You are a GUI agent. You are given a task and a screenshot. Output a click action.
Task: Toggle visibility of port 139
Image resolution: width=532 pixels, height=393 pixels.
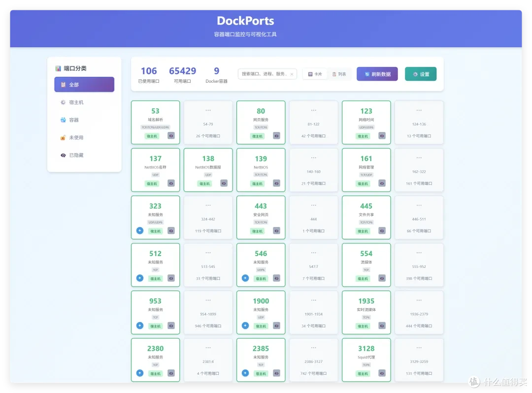(x=277, y=183)
